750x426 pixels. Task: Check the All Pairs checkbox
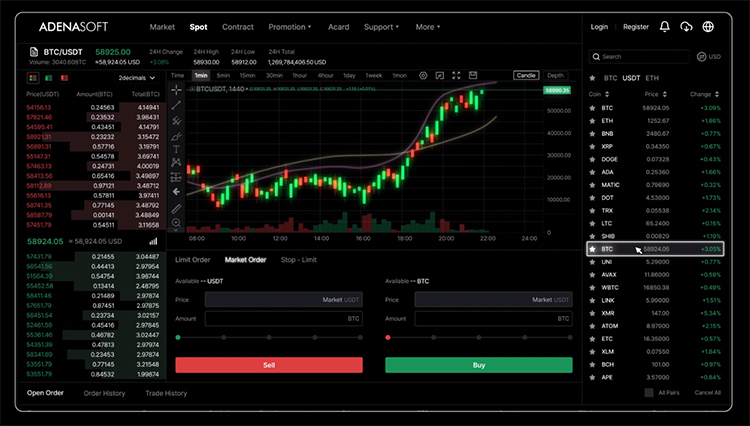649,392
